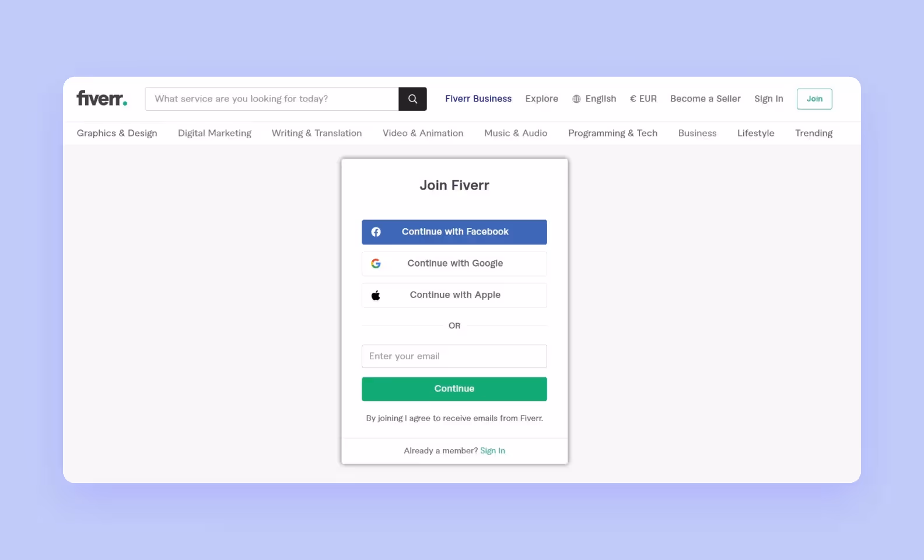Click the Apple logo icon
This screenshot has width=924, height=560.
[x=376, y=295]
